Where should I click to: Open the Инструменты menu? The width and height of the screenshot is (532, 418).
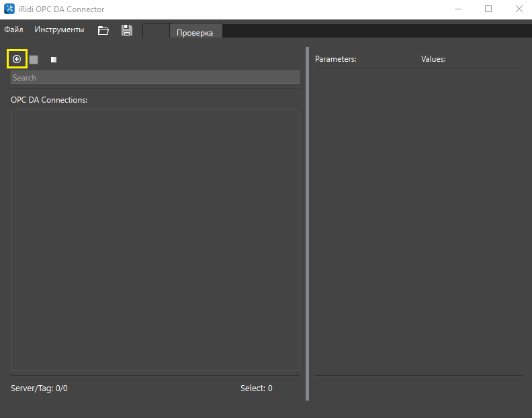59,30
